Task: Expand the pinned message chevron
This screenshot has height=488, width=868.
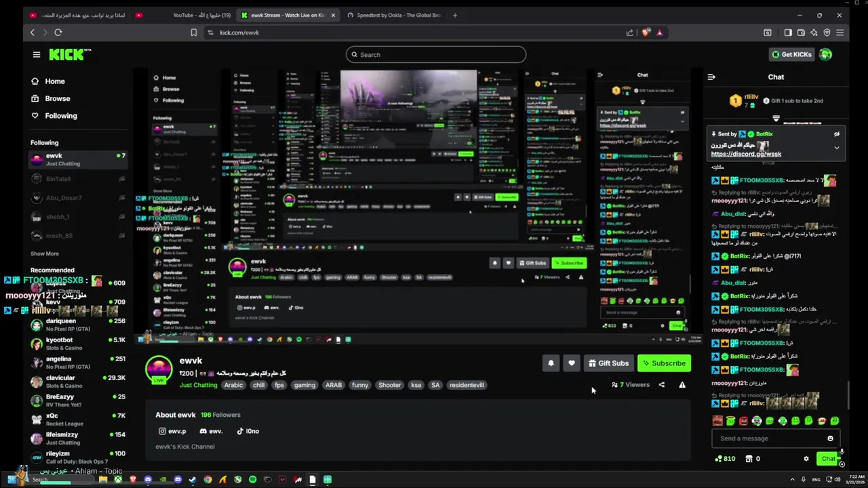Action: (837, 148)
